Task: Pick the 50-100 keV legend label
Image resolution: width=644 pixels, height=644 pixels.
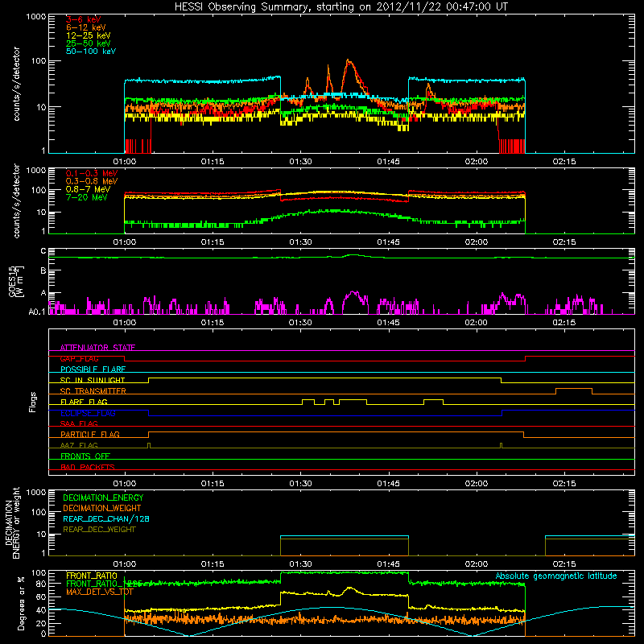Action: point(91,52)
